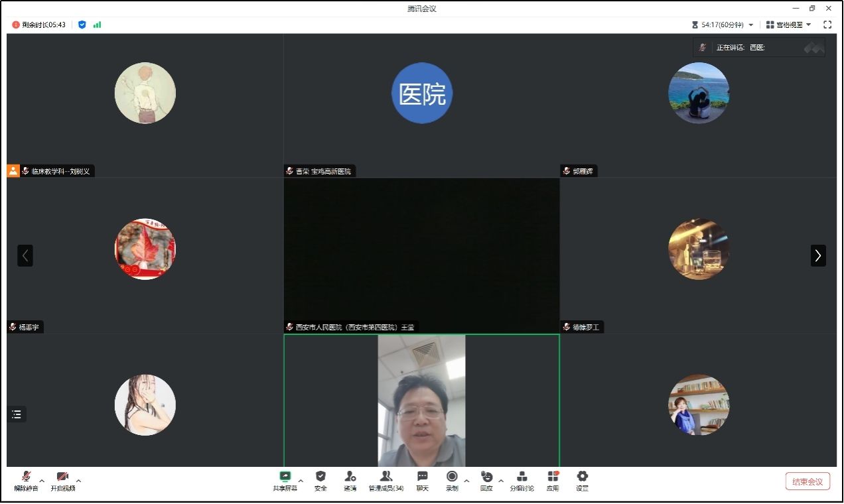Go to previous page of participants
Screen dimensions: 844x504
(x=25, y=255)
